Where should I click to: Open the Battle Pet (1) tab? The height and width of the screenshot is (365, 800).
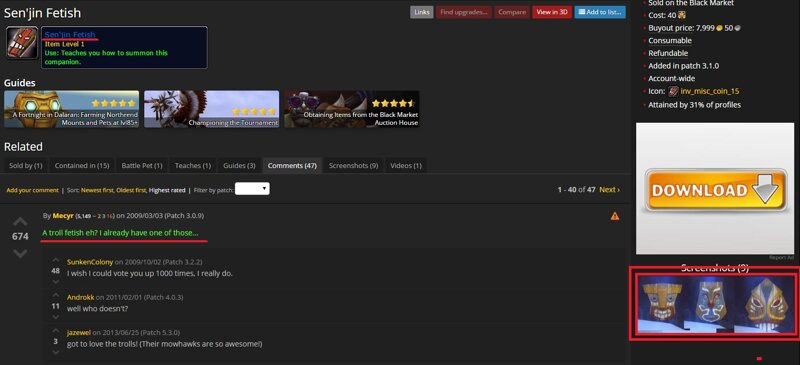coord(142,166)
